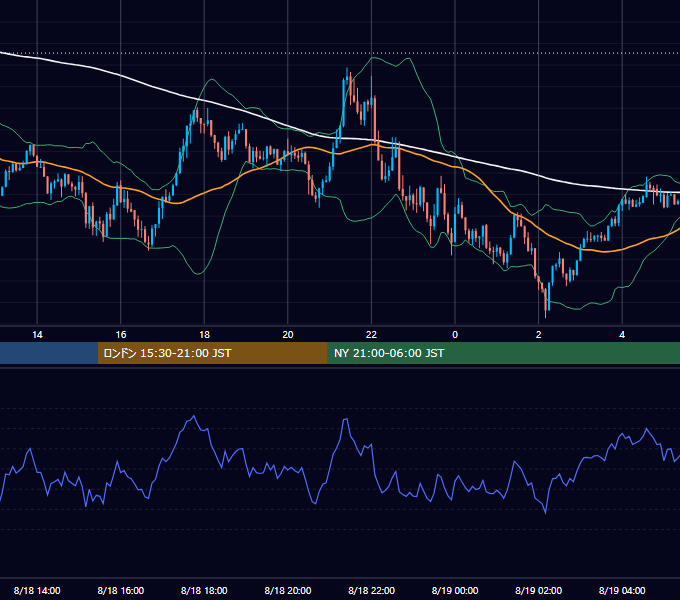Click the 16 hour label on price chart axis

click(x=121, y=335)
